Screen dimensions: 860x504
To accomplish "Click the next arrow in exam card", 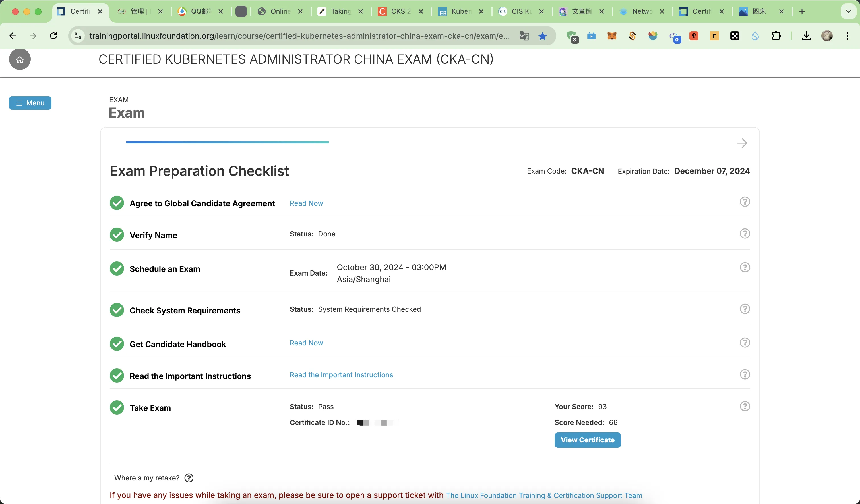I will click(742, 143).
